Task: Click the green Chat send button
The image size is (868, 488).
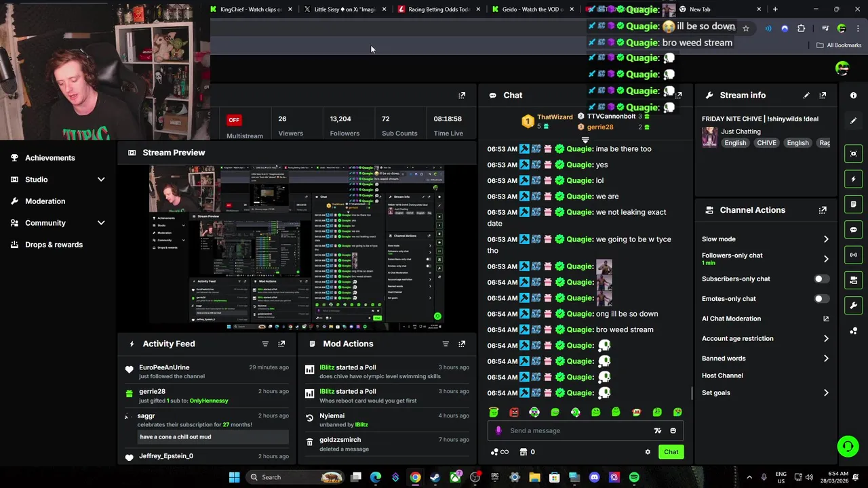Action: [671, 452]
